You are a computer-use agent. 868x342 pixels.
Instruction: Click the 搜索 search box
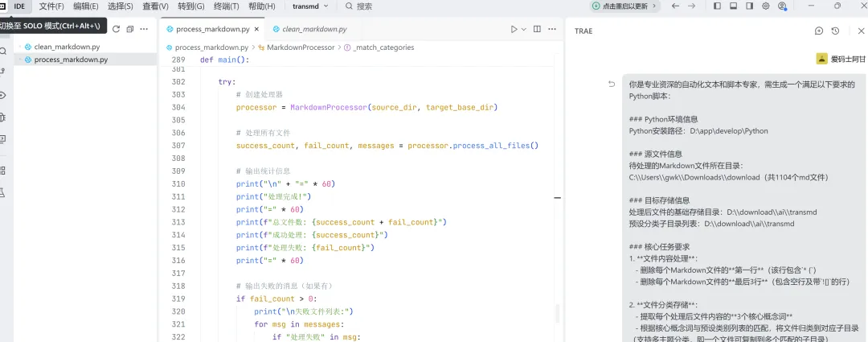(358, 6)
